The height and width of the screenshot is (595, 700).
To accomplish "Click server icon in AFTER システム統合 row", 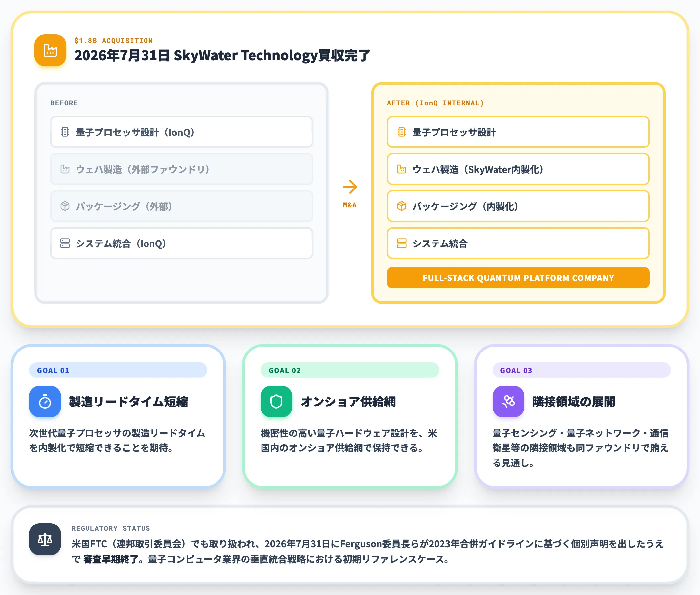I will coord(402,243).
